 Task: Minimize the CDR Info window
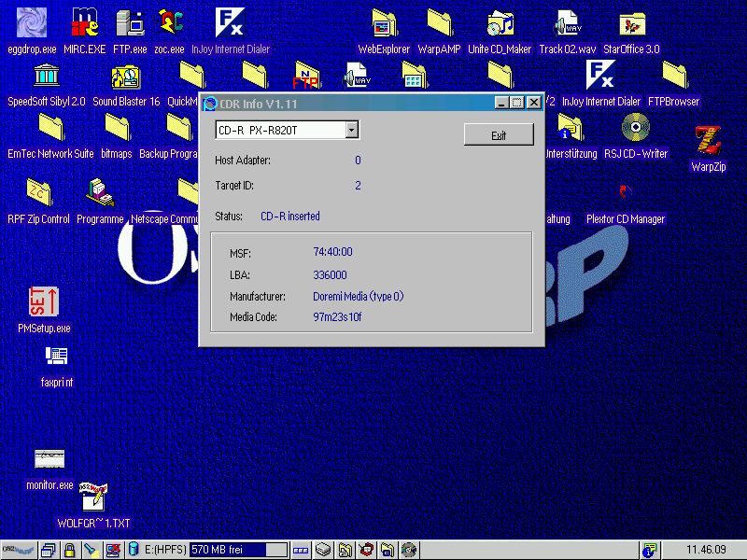click(500, 103)
